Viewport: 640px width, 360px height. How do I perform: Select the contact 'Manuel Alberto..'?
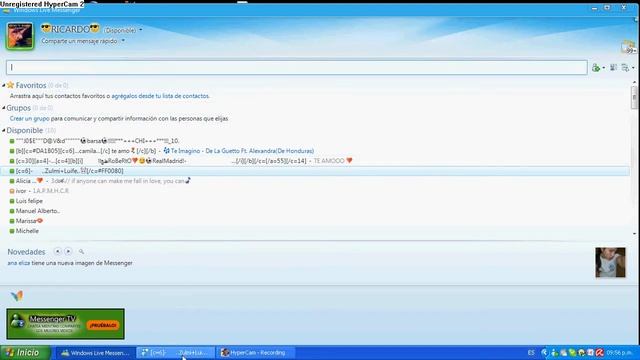38,211
